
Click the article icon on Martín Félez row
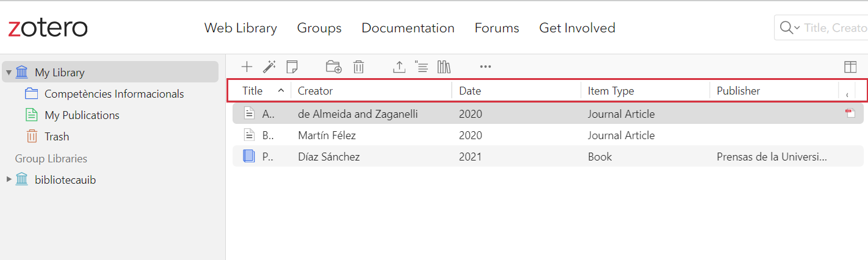(x=248, y=135)
